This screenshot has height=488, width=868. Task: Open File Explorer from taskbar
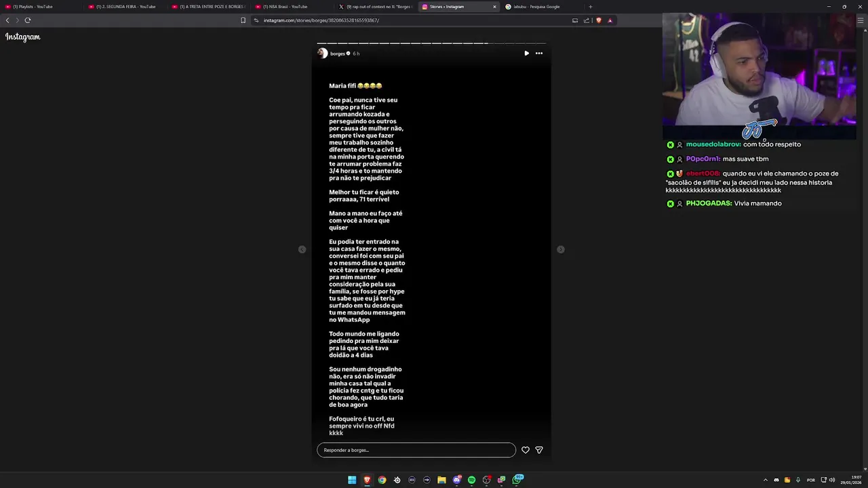pos(441,480)
